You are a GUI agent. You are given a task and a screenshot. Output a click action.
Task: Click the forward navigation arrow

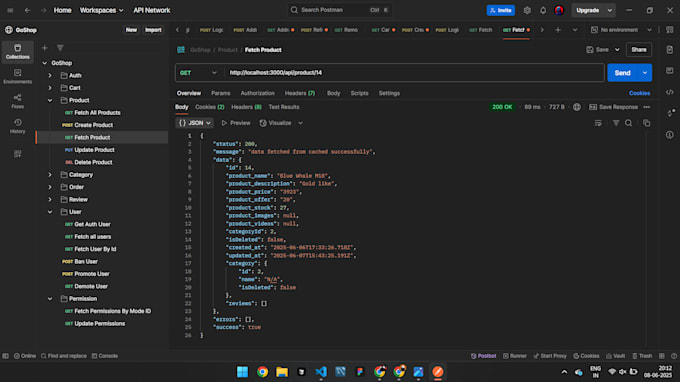click(x=43, y=10)
